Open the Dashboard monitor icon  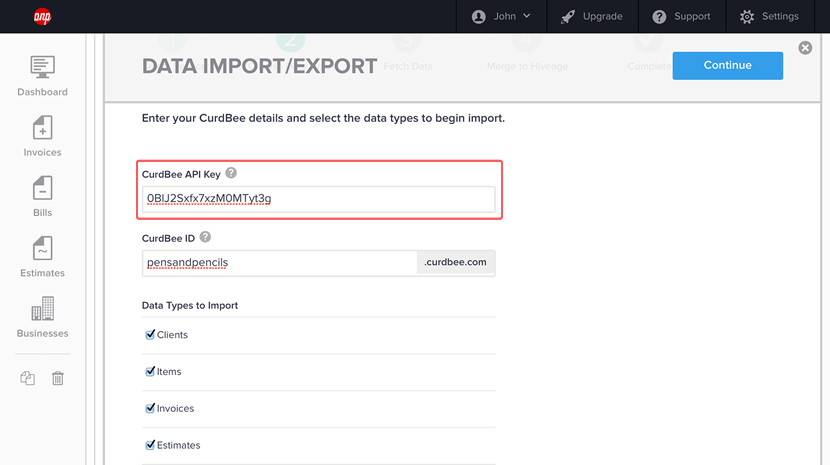42,67
